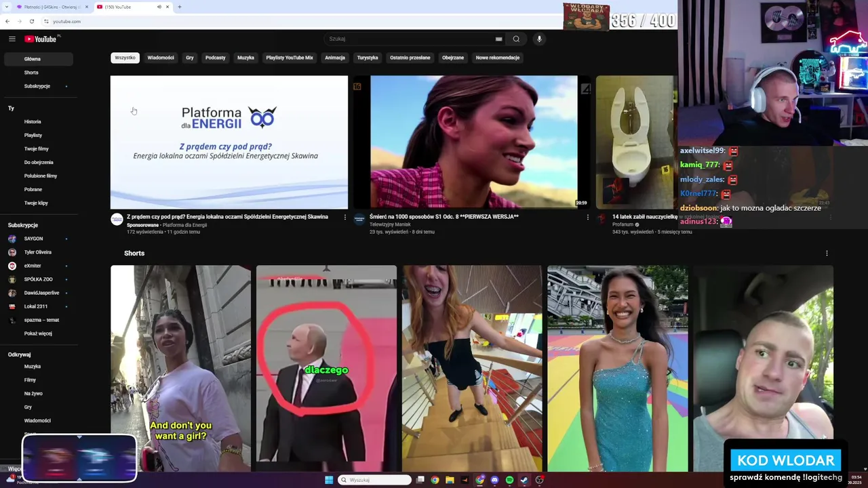Open Discord from the taskbar

coord(494,480)
